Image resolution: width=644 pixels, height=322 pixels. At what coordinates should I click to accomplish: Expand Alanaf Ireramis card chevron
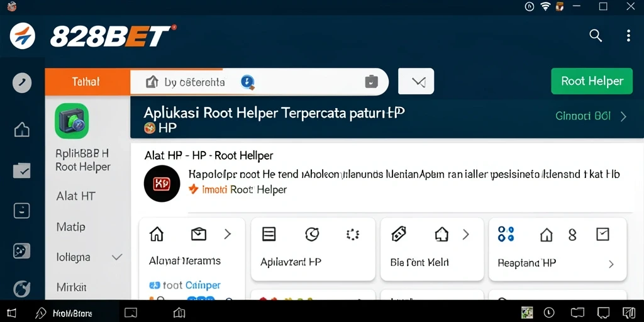pyautogui.click(x=227, y=235)
